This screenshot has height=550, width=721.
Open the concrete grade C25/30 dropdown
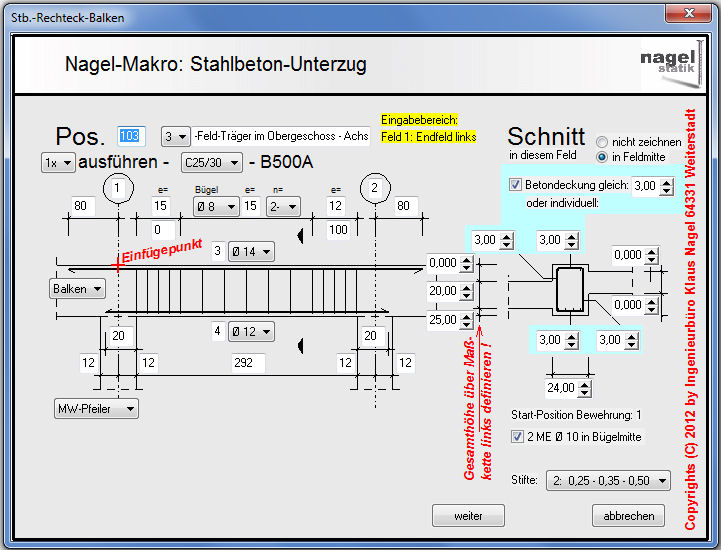point(211,162)
